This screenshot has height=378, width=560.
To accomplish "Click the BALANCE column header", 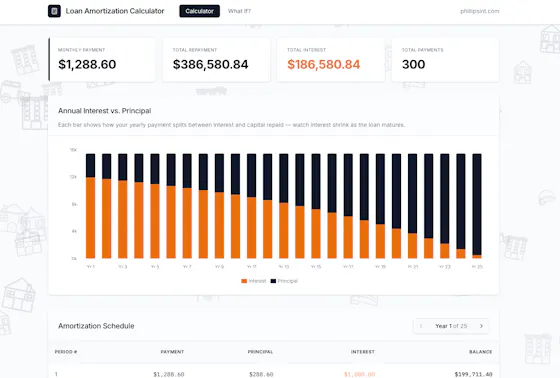I will (x=480, y=352).
